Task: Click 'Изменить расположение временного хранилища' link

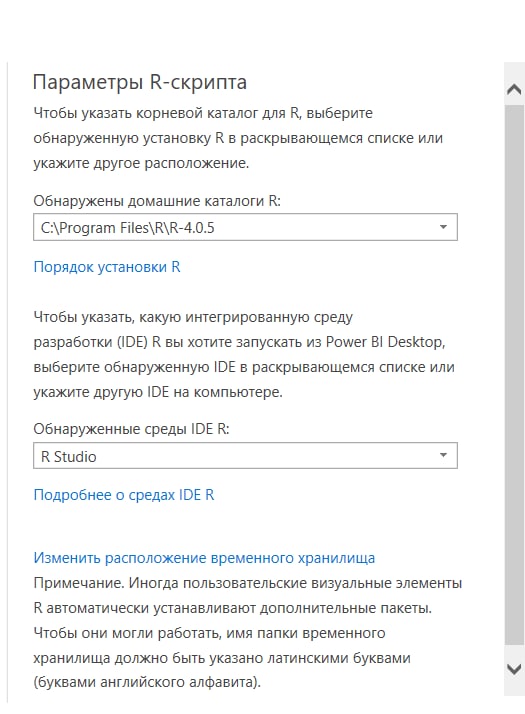Action: tap(204, 558)
